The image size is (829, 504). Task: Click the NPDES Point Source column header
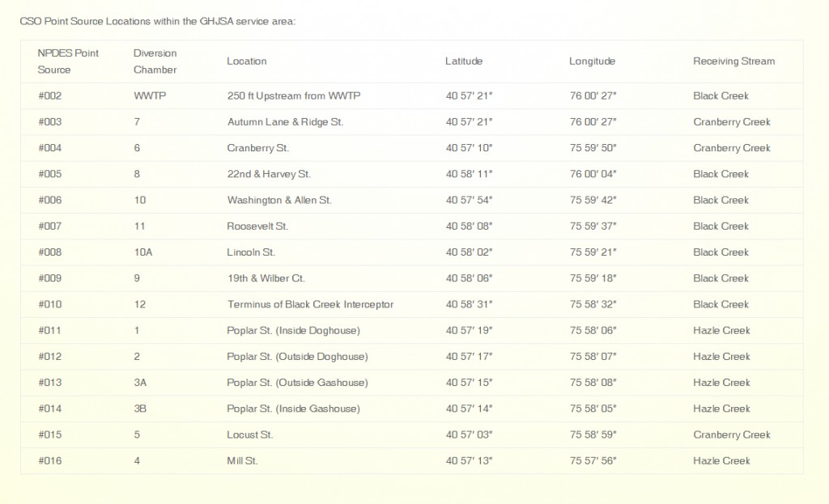[68, 61]
